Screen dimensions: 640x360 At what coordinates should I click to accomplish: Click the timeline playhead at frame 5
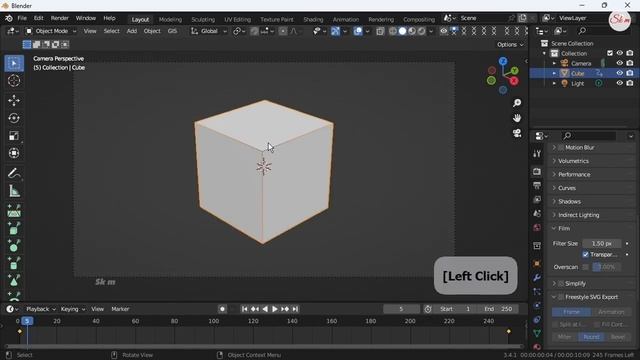pos(27,321)
